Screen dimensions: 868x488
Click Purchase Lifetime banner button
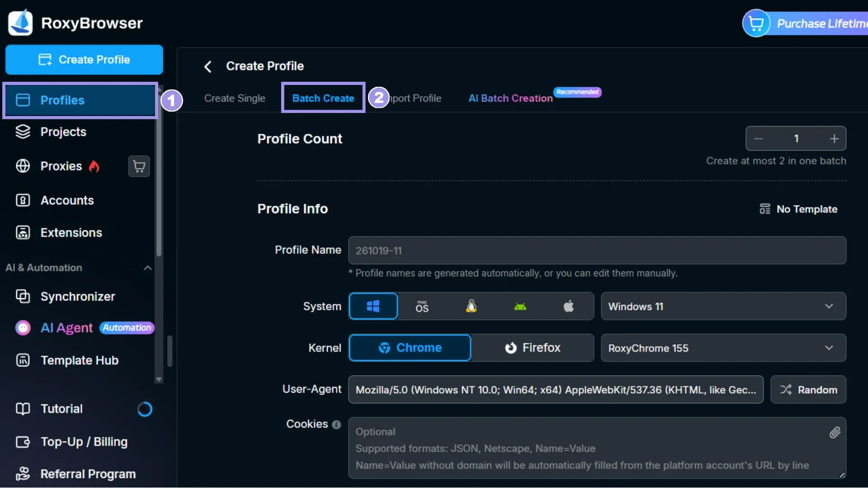pyautogui.click(x=806, y=23)
